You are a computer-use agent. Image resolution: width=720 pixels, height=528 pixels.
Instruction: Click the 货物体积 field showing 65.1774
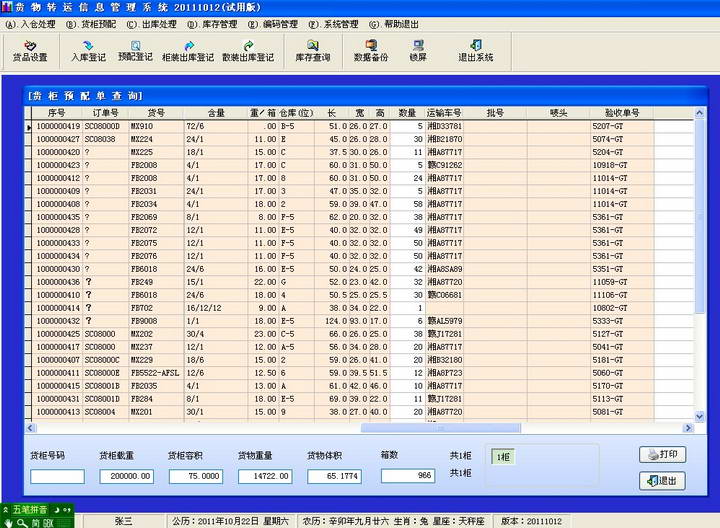(335, 476)
